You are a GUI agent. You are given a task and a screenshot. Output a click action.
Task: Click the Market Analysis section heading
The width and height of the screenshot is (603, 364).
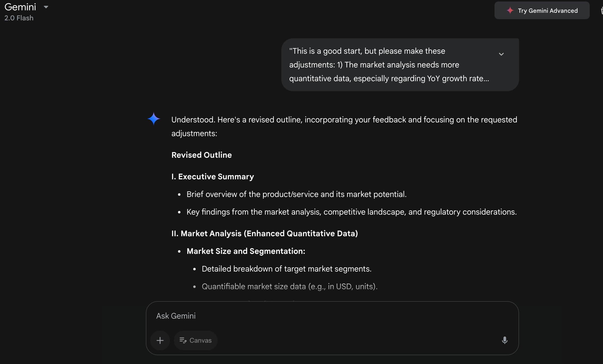[264, 234]
